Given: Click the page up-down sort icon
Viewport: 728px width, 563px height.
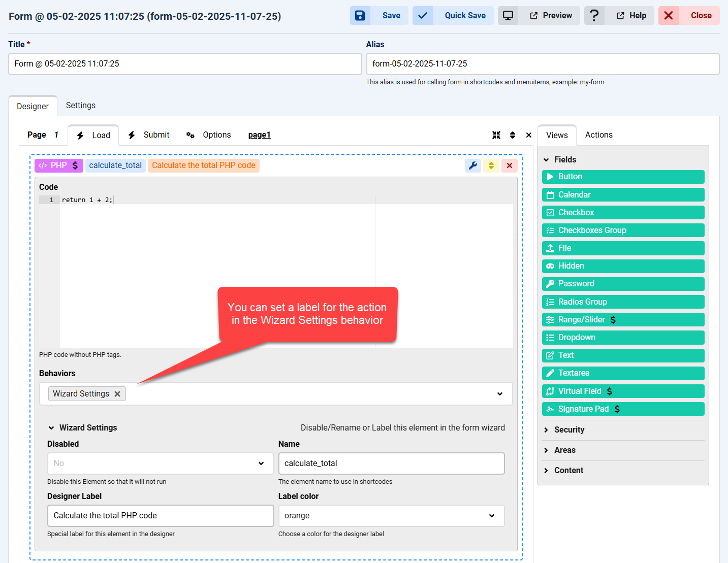Looking at the screenshot, I should tap(513, 135).
